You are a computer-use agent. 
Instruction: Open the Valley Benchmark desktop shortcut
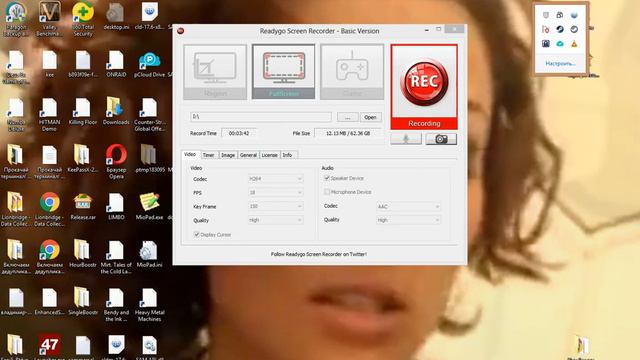pyautogui.click(x=49, y=18)
